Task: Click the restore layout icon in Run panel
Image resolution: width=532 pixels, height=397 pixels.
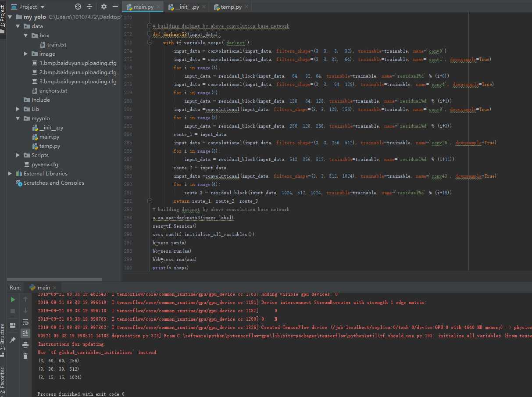Action: pos(13,325)
